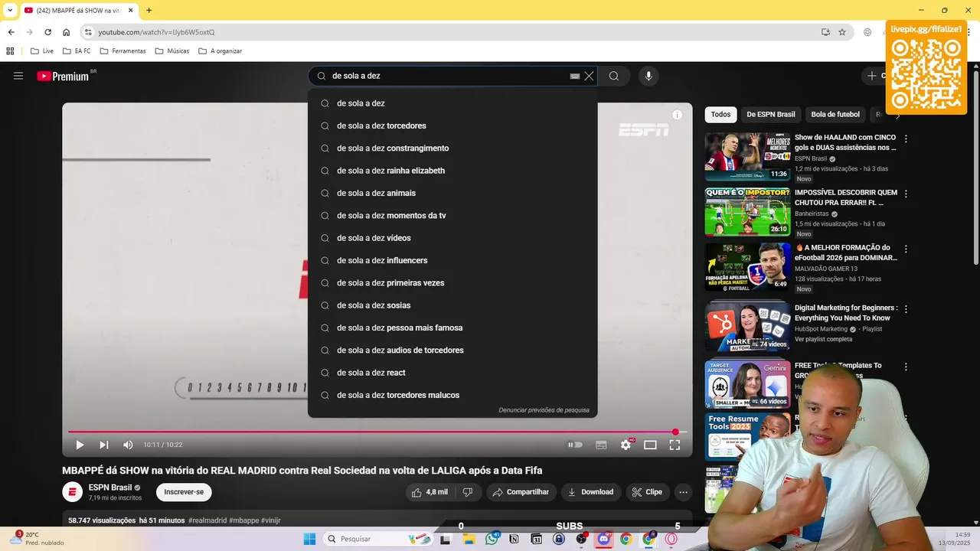Screen dimensions: 980x551
Task: Open the on-screen keyboard in search box
Action: (x=575, y=76)
